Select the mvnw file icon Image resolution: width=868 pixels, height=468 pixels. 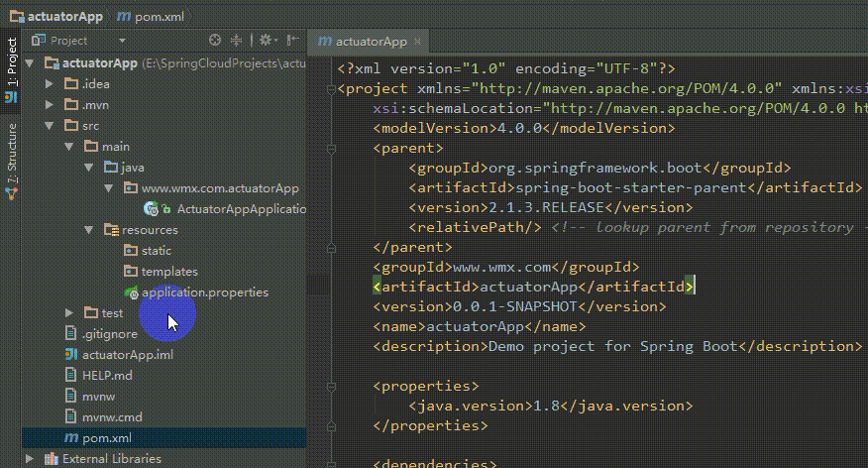tap(71, 396)
